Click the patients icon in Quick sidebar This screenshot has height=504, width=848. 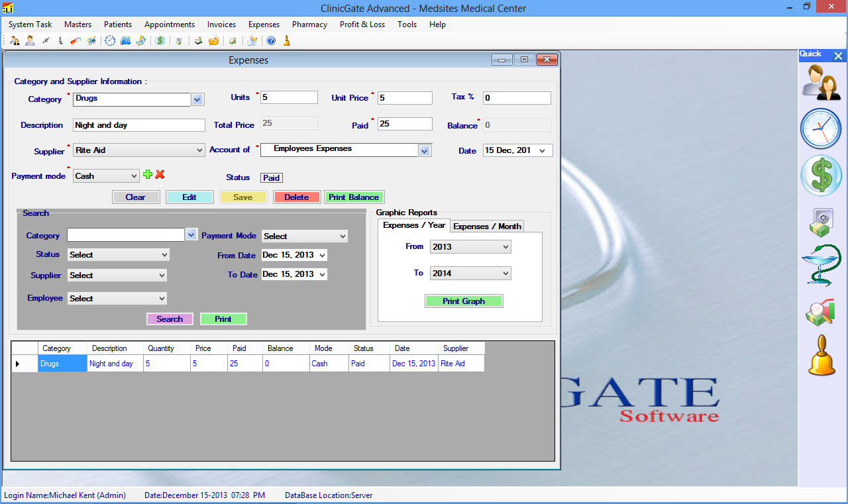821,82
